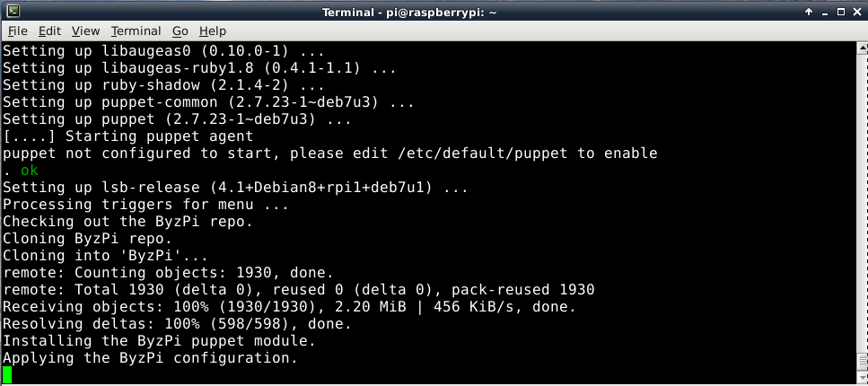The width and height of the screenshot is (868, 386).
Task: Click the green terminal cursor block
Action: coord(8,375)
